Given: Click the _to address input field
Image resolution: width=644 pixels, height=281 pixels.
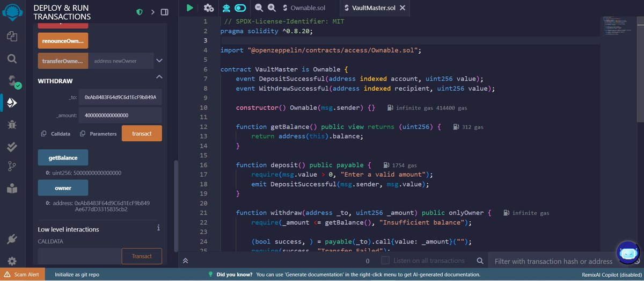Looking at the screenshot, I should tap(120, 97).
